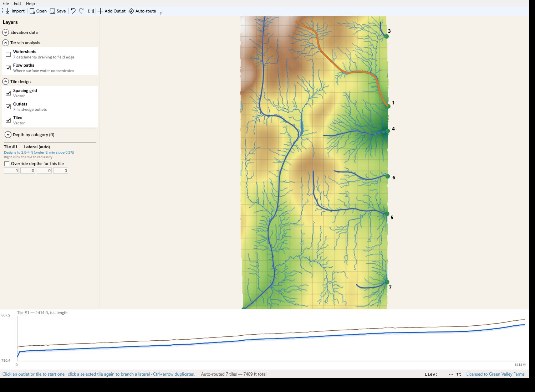This screenshot has height=392, width=535.
Task: Click the '7 field-edge outlets' description
Action: (30, 109)
